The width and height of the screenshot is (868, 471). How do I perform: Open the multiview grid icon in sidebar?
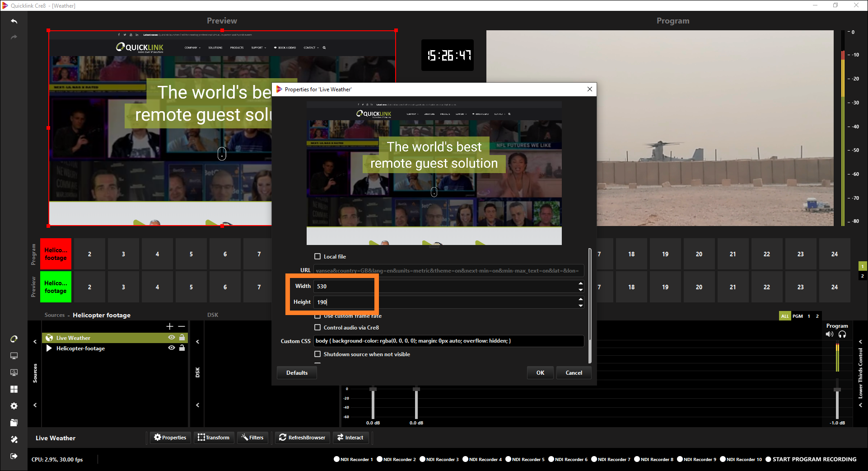pyautogui.click(x=14, y=389)
